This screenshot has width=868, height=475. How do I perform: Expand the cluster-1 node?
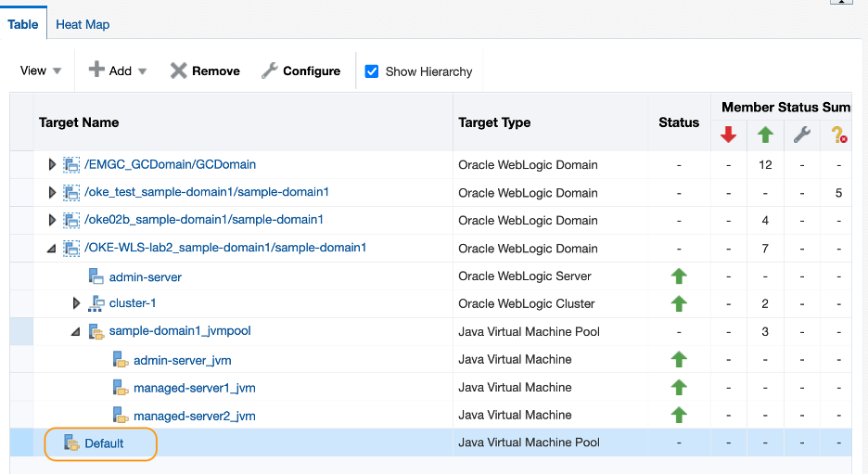(x=78, y=304)
